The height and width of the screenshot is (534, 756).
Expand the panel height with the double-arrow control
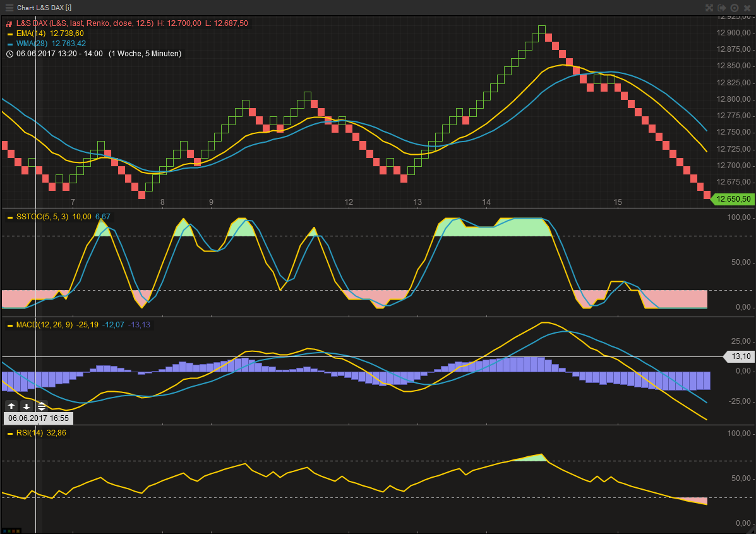point(40,405)
